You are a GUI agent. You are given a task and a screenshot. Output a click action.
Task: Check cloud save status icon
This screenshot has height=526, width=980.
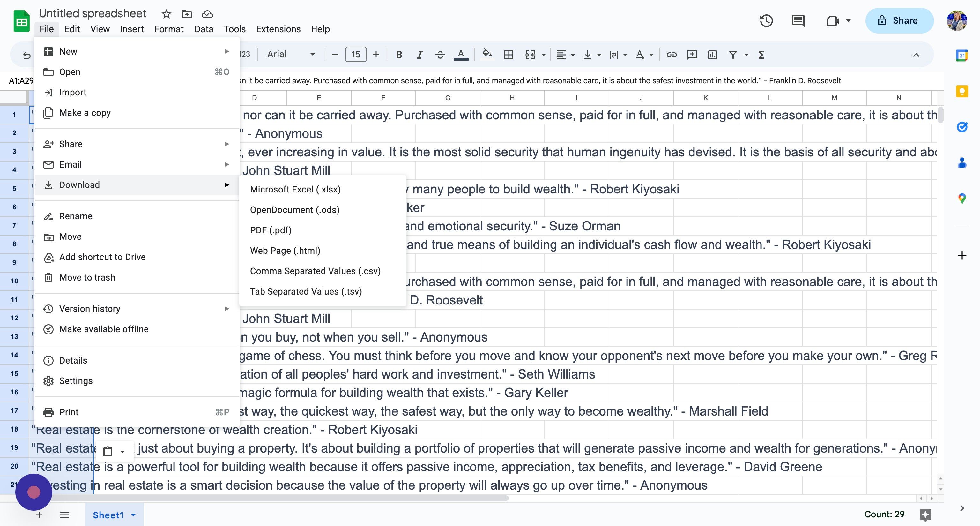pos(207,14)
